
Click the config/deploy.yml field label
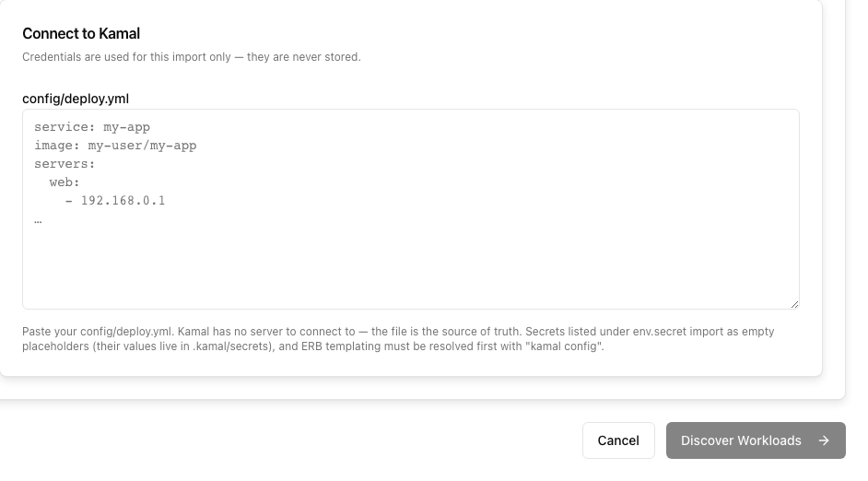click(x=76, y=99)
